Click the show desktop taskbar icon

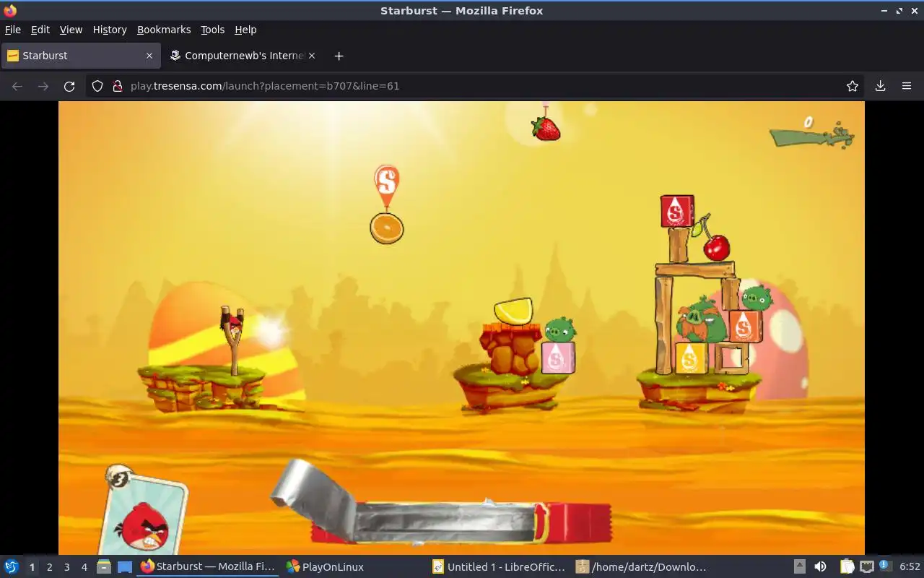tap(125, 567)
